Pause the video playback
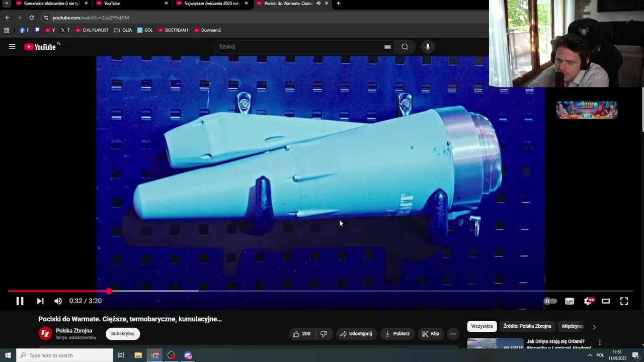 pos(20,301)
